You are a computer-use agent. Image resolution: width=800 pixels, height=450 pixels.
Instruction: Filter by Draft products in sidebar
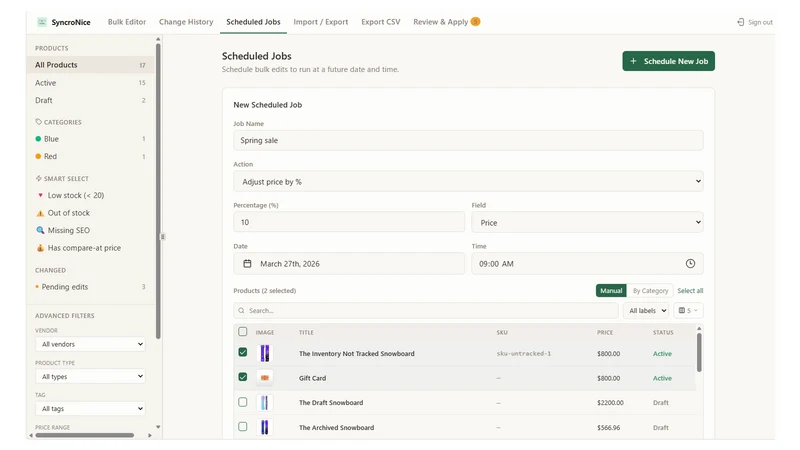click(90, 101)
